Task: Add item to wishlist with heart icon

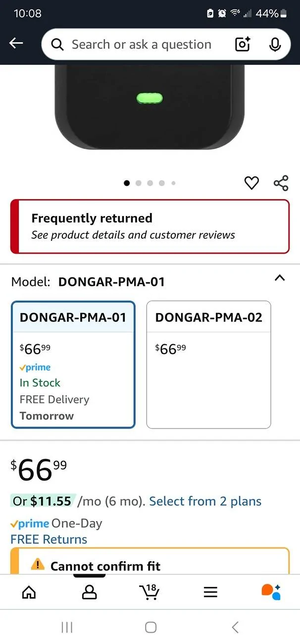Action: tap(251, 183)
